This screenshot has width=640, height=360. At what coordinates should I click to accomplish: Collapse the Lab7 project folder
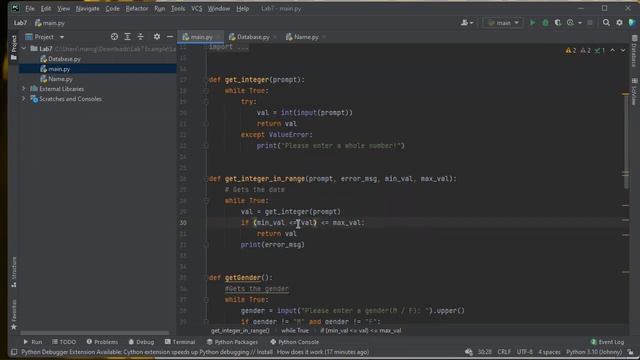coord(24,49)
